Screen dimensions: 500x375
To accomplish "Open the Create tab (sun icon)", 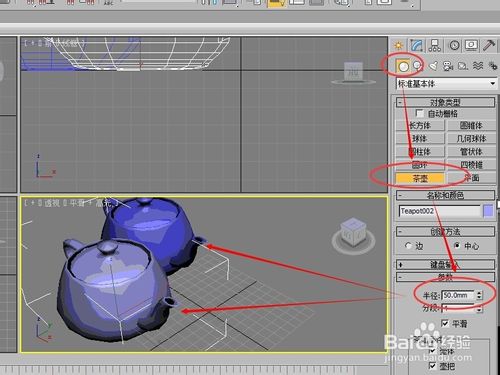I will coord(399,45).
